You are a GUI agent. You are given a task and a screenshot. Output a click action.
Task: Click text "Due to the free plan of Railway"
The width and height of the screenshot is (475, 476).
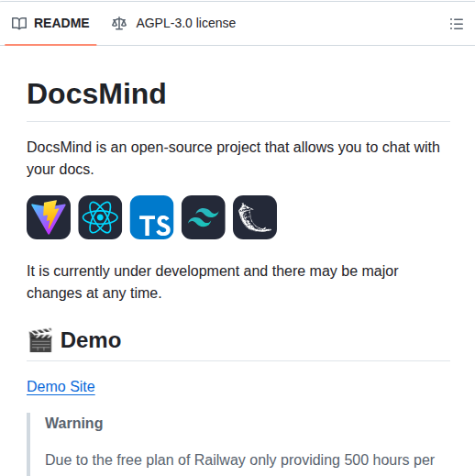pyautogui.click(x=146, y=460)
